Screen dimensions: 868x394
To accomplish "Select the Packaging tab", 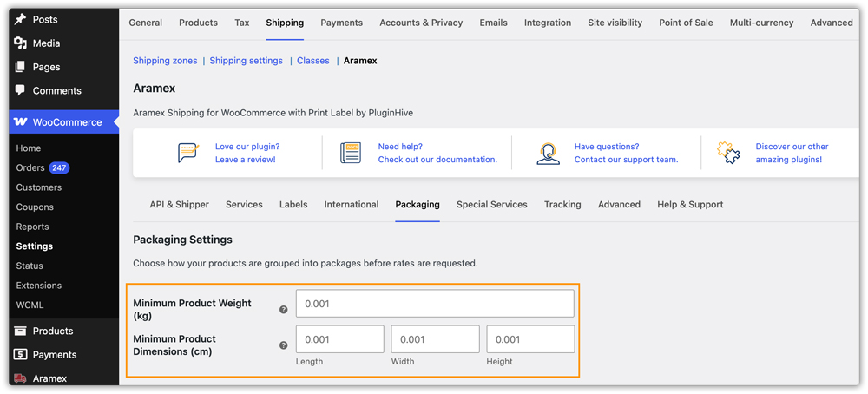I will pos(418,205).
